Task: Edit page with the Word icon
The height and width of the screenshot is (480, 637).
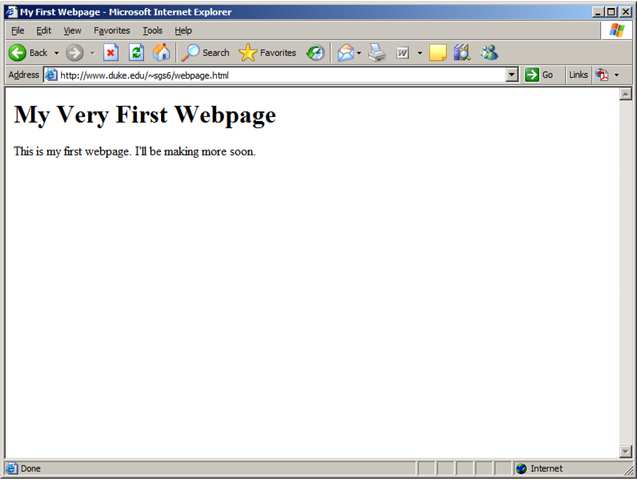Action: coord(403,53)
